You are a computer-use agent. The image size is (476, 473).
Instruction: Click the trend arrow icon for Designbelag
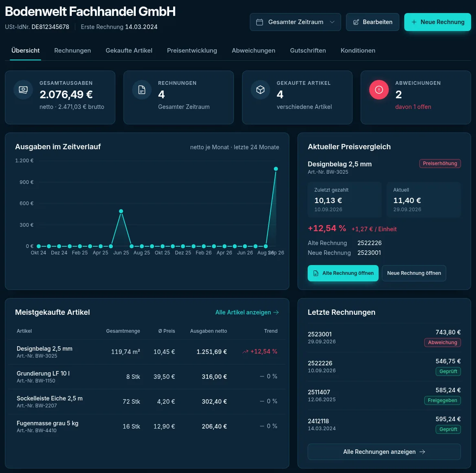click(x=245, y=352)
